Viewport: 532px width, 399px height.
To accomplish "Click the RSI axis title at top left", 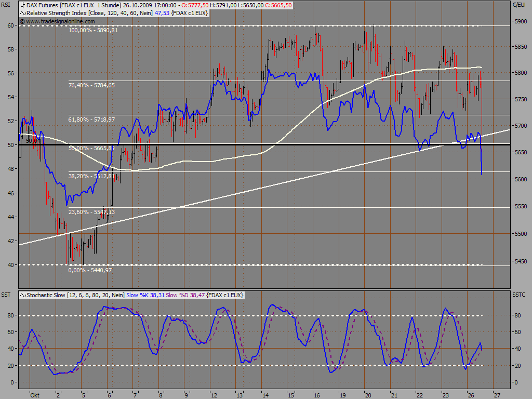I will tap(6, 5).
